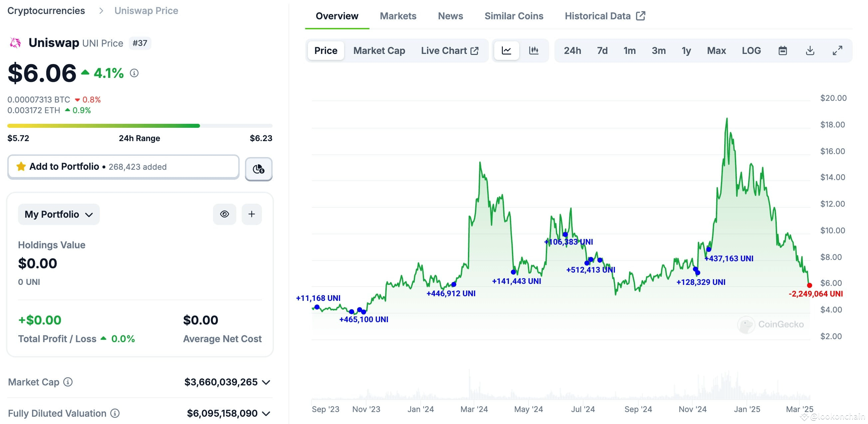Expand the Market Cap value chevron
Image resolution: width=868 pixels, height=424 pixels.
[266, 382]
